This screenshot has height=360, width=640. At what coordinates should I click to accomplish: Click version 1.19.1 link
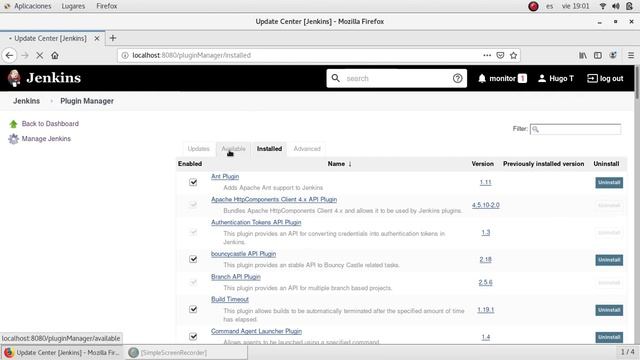pyautogui.click(x=486, y=310)
